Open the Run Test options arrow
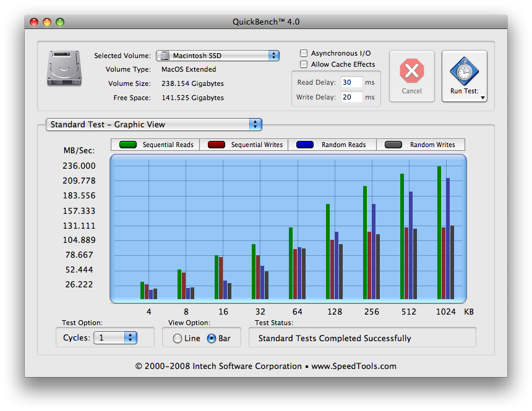This screenshot has height=411, width=532. pos(483,98)
